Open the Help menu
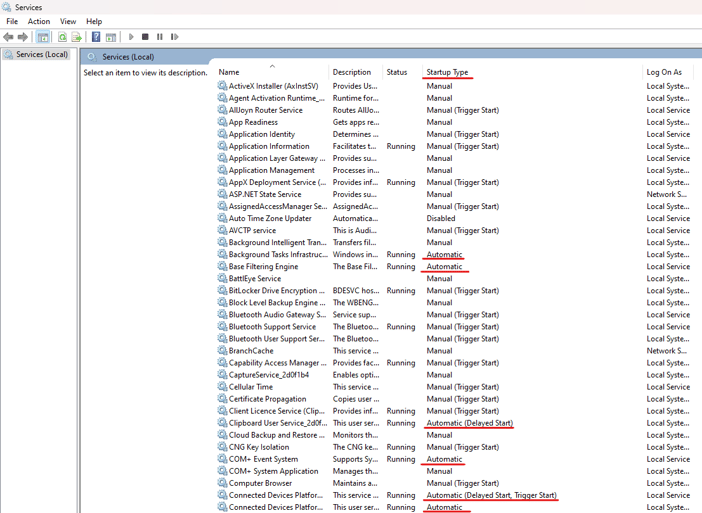 [x=94, y=21]
